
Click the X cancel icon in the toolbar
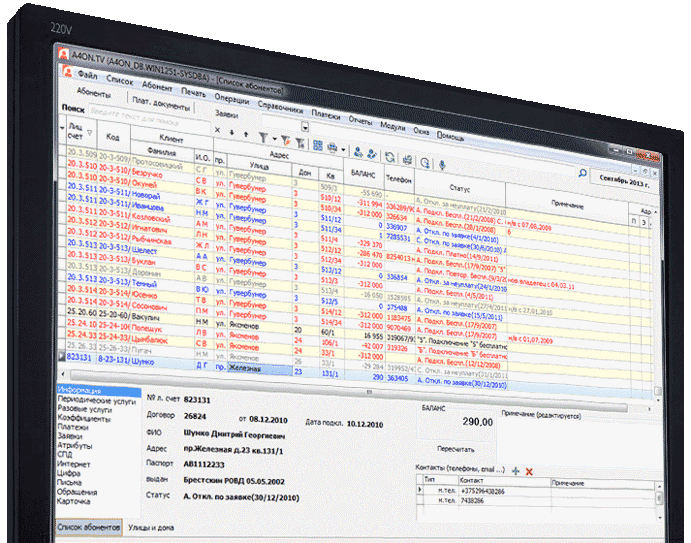(x=219, y=130)
